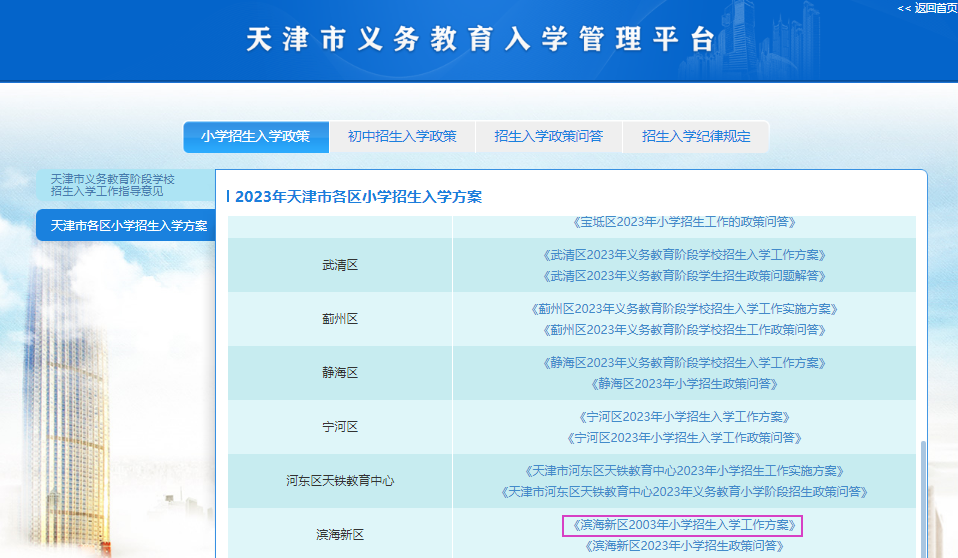958x558 pixels.
Task: Go to 招生入学纪律规定 tab
Action: point(696,136)
